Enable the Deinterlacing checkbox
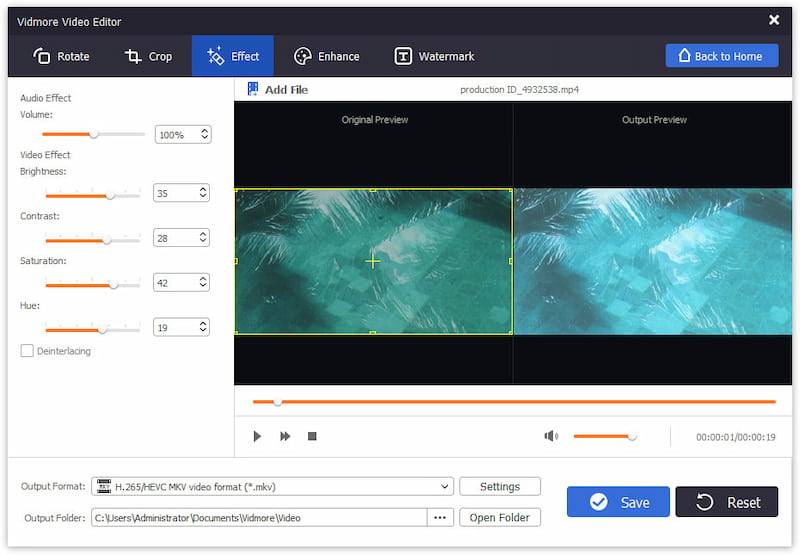800x555 pixels. [x=27, y=351]
